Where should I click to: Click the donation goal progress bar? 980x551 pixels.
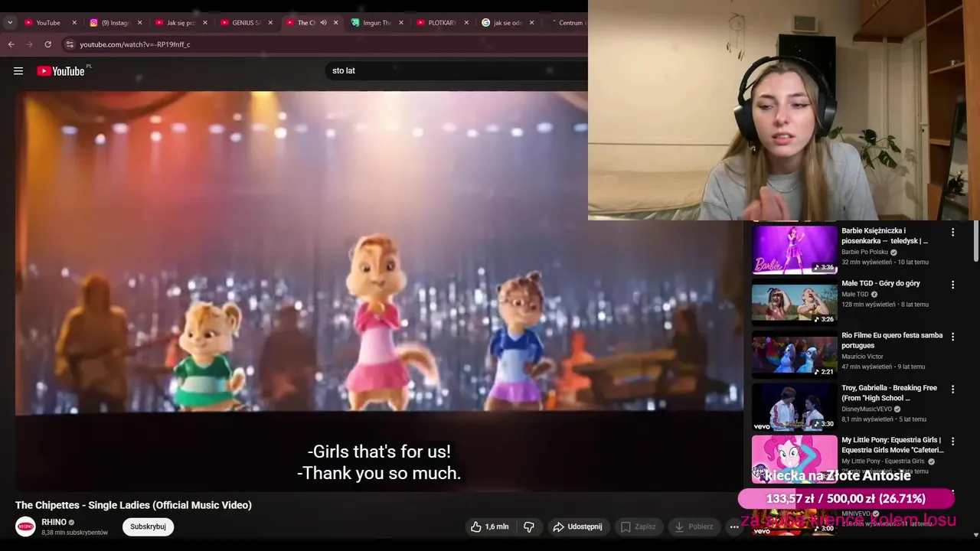pos(846,499)
